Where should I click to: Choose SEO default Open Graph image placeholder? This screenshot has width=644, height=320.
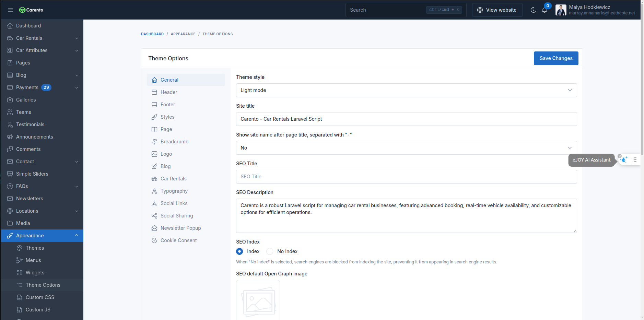pyautogui.click(x=258, y=300)
